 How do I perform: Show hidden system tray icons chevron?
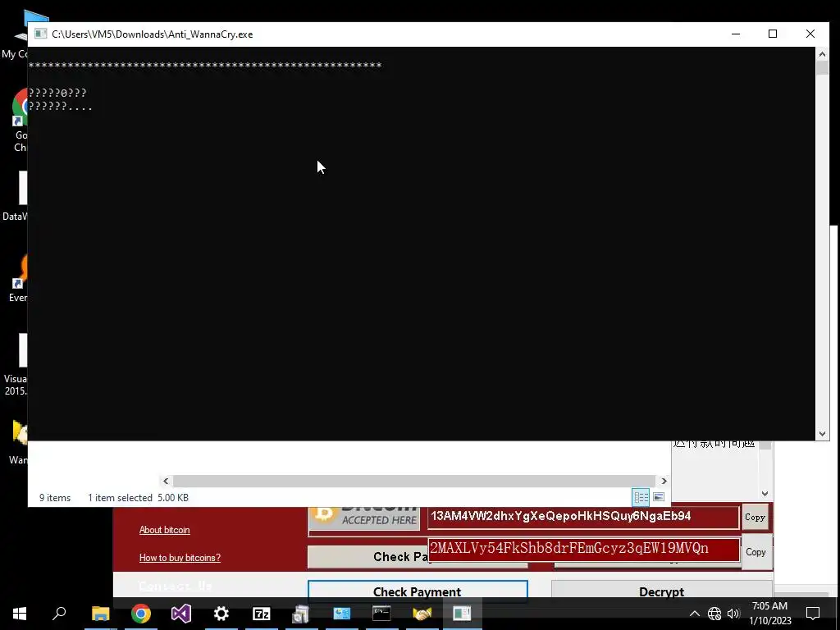694,614
